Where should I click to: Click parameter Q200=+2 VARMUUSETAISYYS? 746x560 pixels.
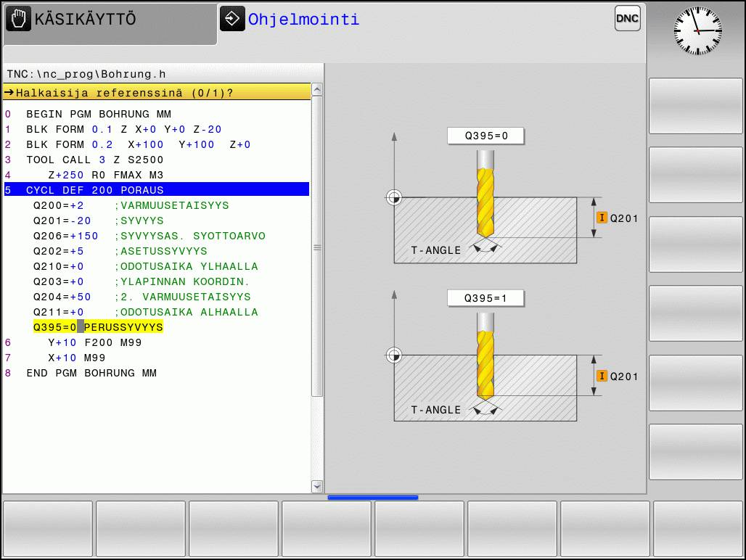click(x=157, y=205)
